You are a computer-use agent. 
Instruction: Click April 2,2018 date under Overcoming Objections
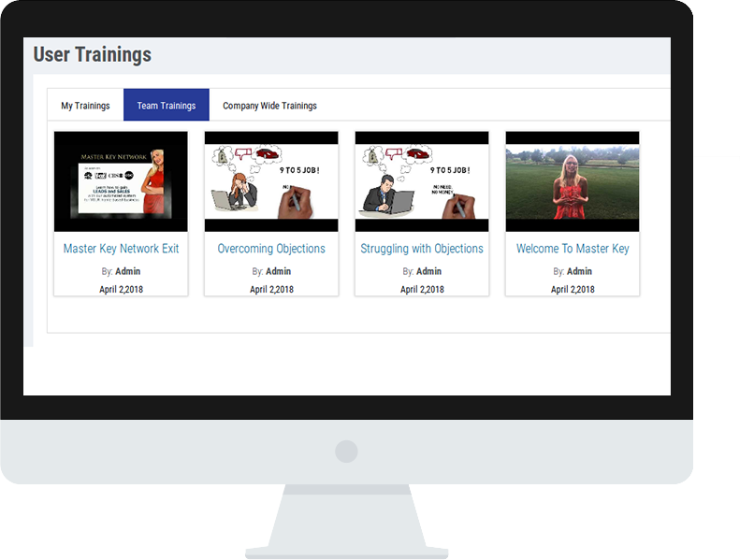[271, 290]
